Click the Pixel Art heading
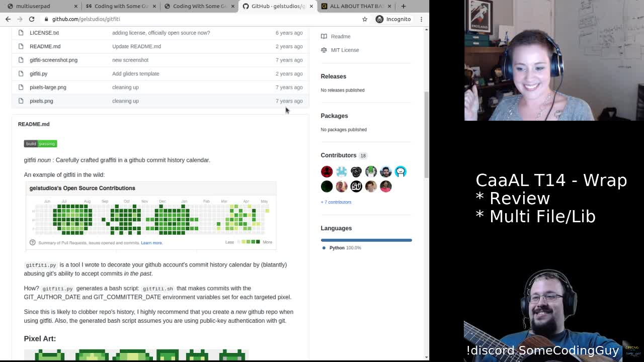 pyautogui.click(x=40, y=338)
